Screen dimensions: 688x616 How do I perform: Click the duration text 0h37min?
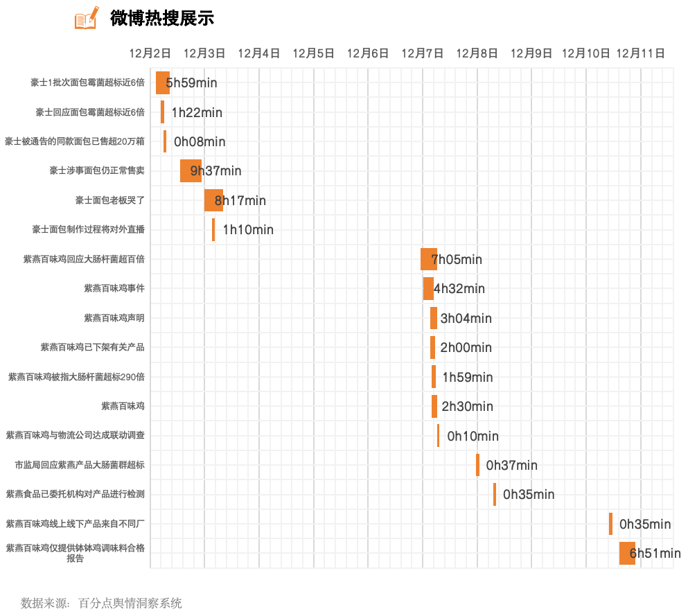click(x=511, y=465)
